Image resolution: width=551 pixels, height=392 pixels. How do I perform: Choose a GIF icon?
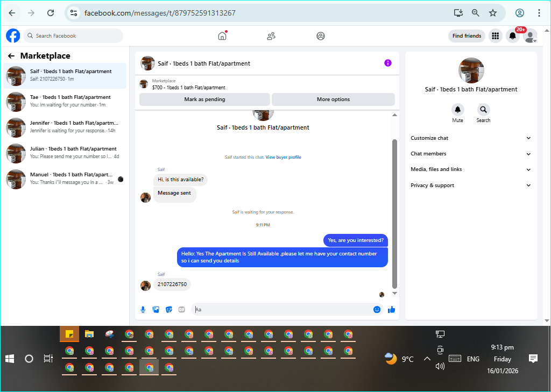click(182, 309)
